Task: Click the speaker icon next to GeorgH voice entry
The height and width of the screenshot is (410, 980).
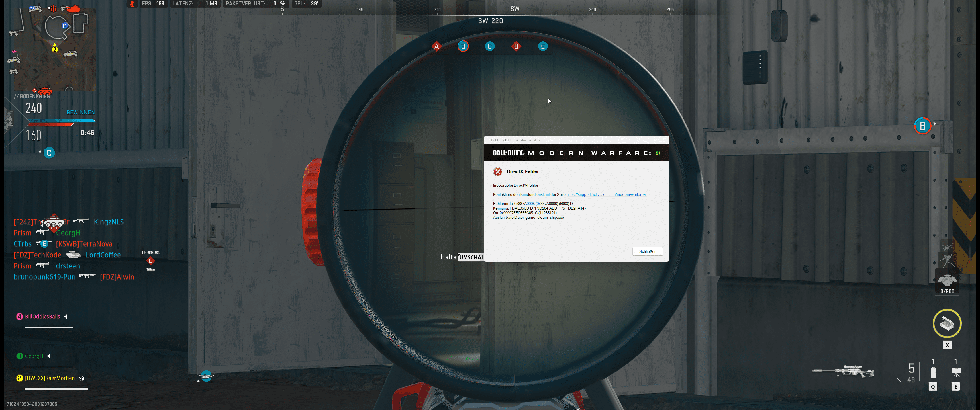Action: tap(49, 356)
